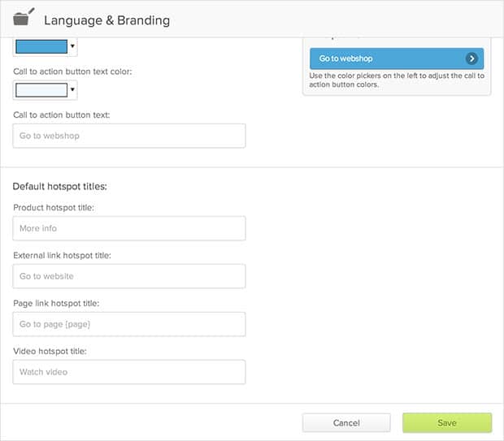The height and width of the screenshot is (441, 504).
Task: Focus the Video hotspot title input
Action: pos(129,372)
